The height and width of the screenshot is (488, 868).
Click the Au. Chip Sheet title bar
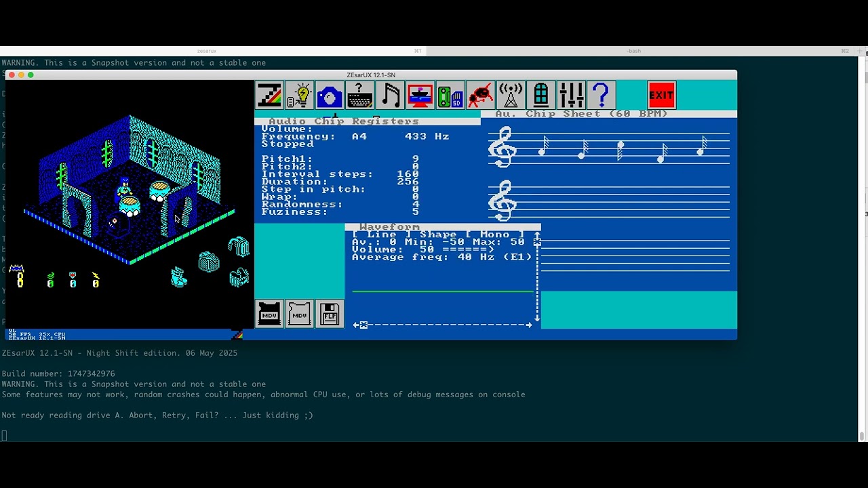tap(609, 114)
